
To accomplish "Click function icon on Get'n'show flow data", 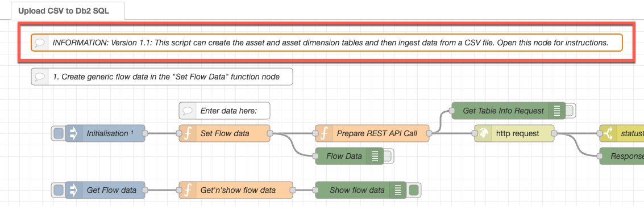I will (187, 190).
